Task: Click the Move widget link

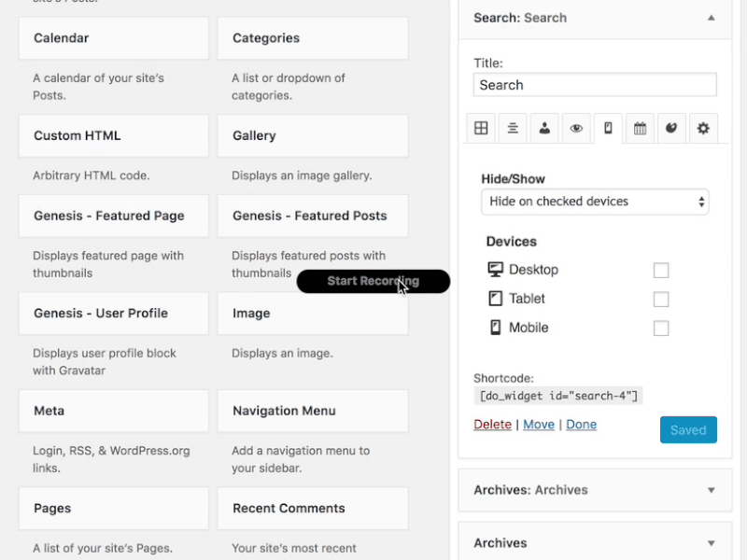Action: coord(539,424)
